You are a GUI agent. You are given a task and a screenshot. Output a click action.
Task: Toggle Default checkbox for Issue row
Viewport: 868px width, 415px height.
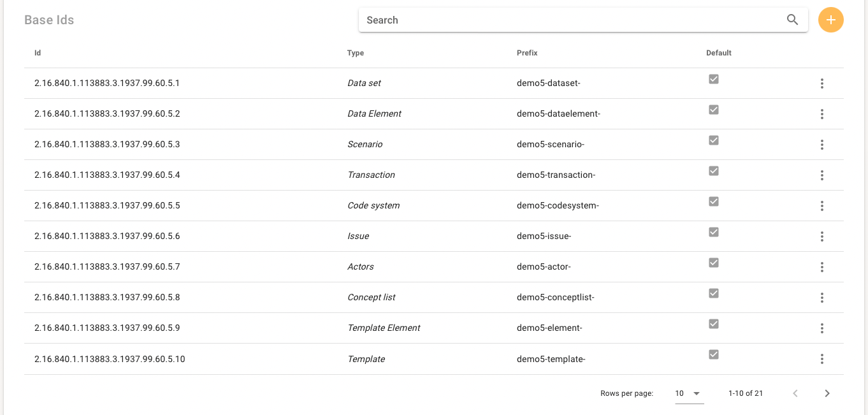[714, 232]
